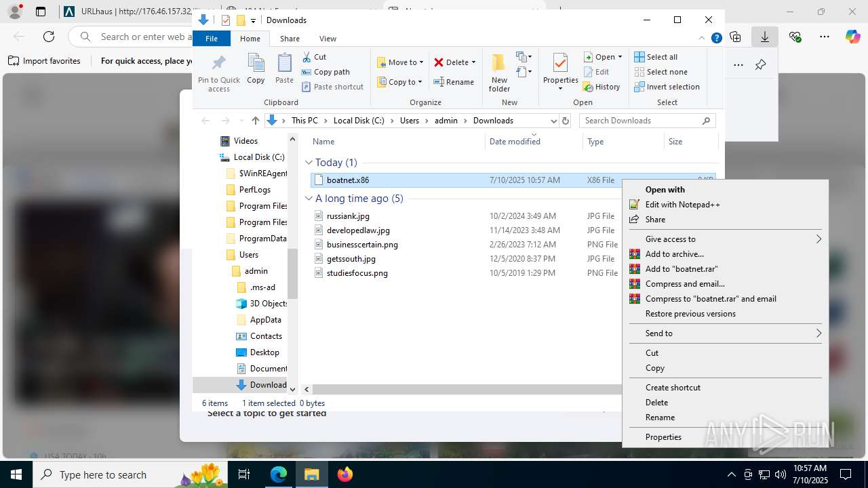Collapse the A long time ago group
This screenshot has width=868, height=488.
click(309, 199)
